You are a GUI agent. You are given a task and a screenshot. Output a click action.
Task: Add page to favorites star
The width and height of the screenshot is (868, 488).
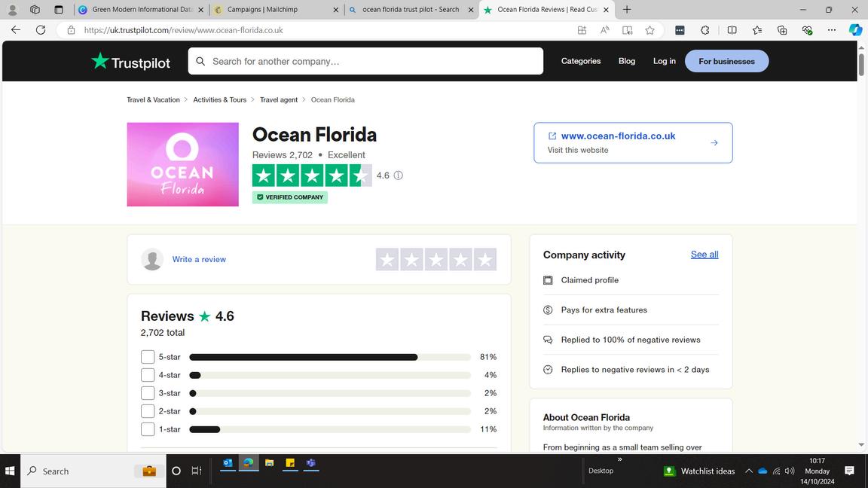click(650, 30)
